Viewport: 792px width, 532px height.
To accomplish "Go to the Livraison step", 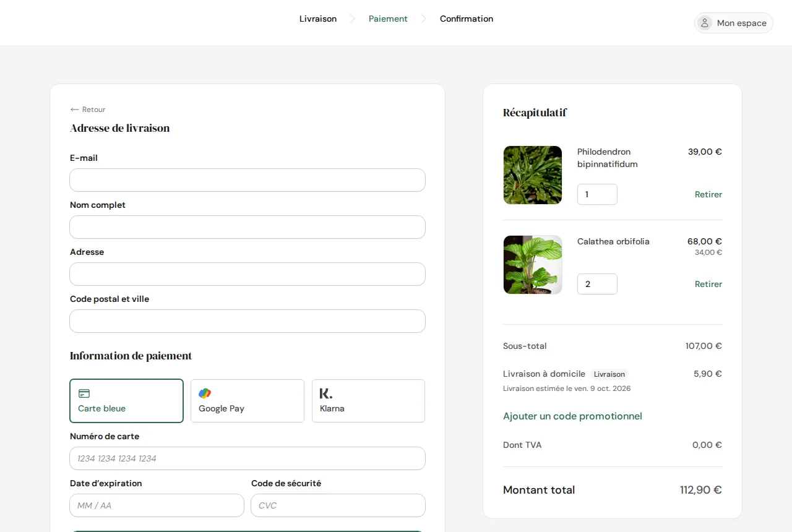I will [318, 19].
